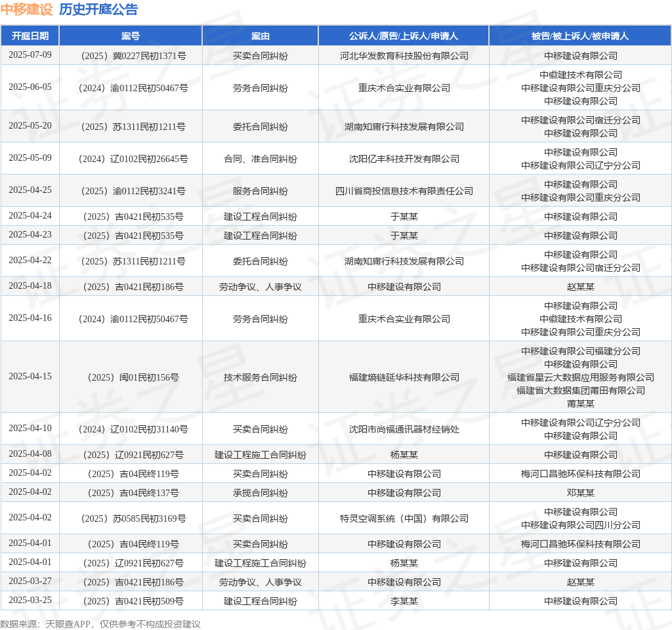Select the date 2025-07-09

click(x=30, y=55)
